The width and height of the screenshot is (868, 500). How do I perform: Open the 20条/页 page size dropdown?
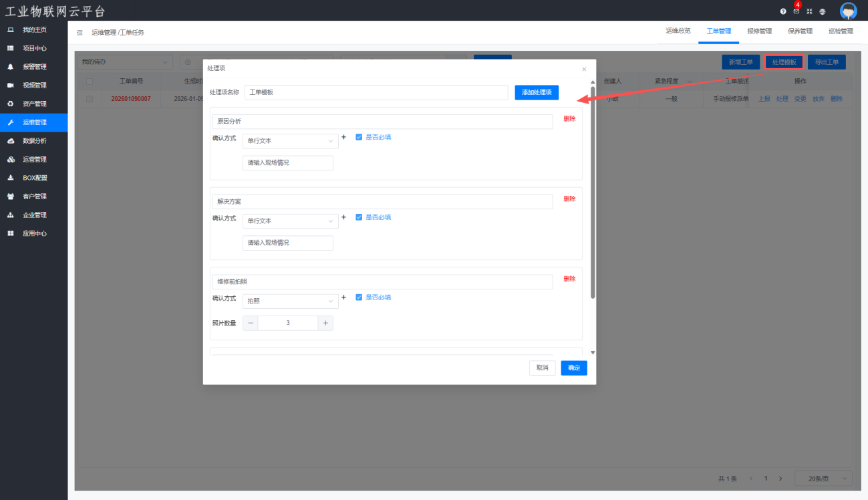(823, 479)
